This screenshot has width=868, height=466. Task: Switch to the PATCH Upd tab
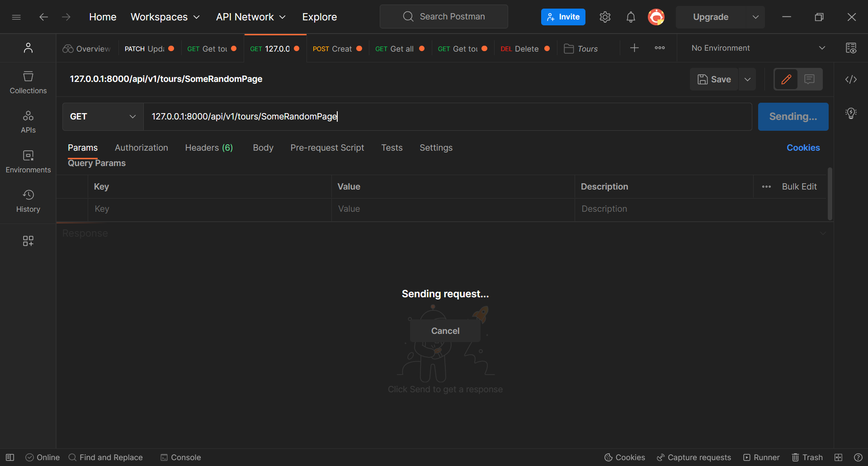point(150,48)
